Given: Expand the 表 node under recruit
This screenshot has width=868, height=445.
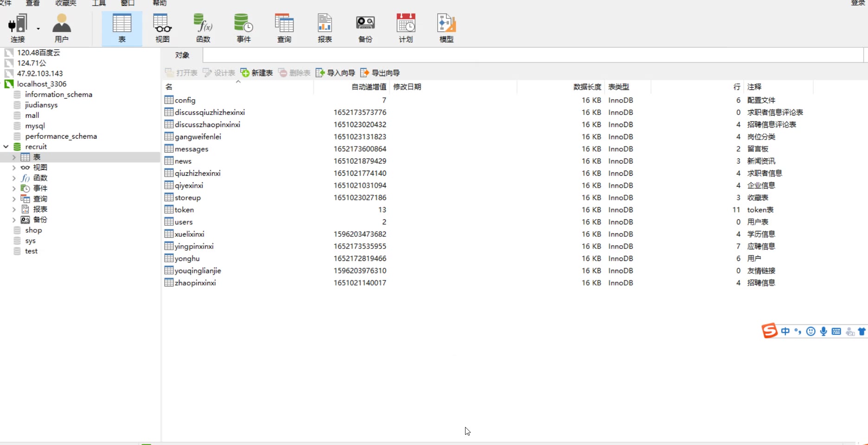Looking at the screenshot, I should point(14,157).
